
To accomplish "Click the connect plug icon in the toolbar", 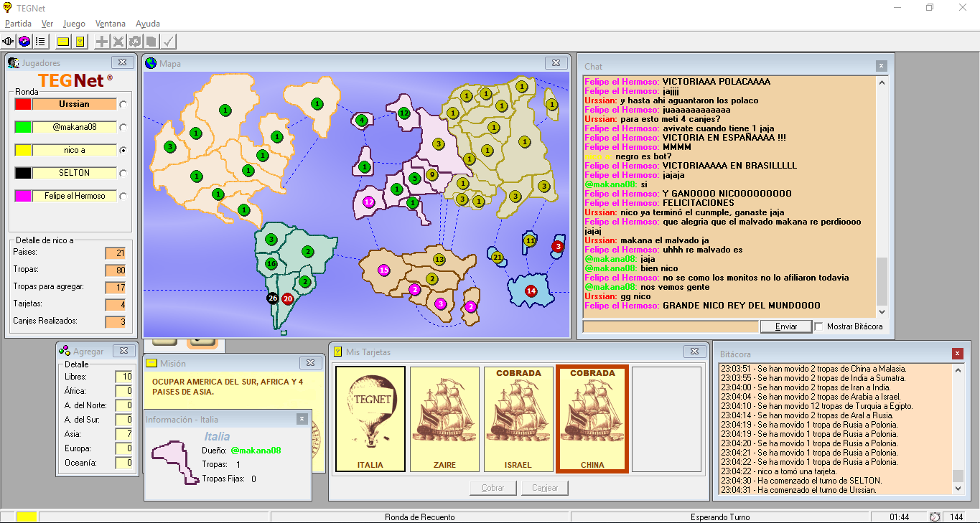I will click(9, 42).
